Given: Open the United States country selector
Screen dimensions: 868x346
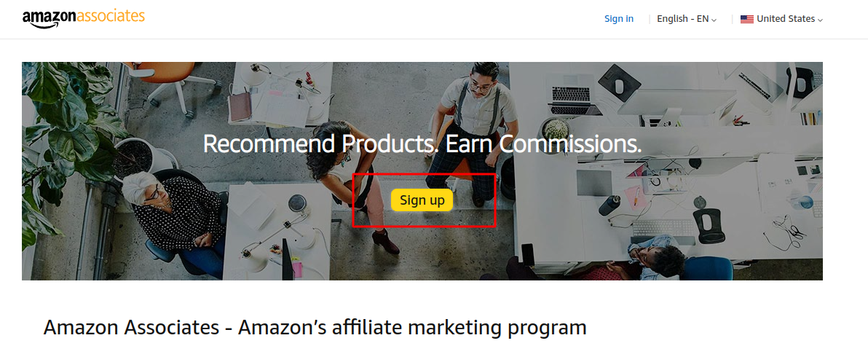Looking at the screenshot, I should coord(781,19).
